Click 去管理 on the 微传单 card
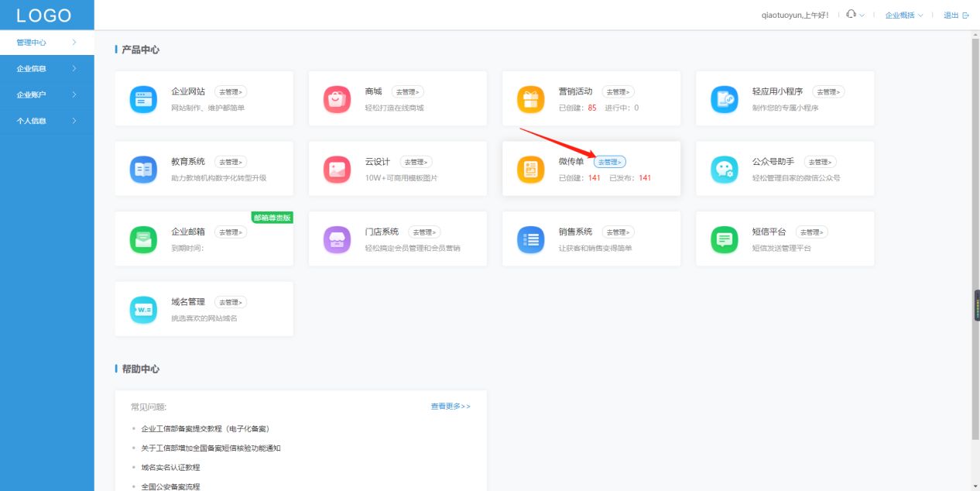The width and height of the screenshot is (980, 491). (611, 162)
